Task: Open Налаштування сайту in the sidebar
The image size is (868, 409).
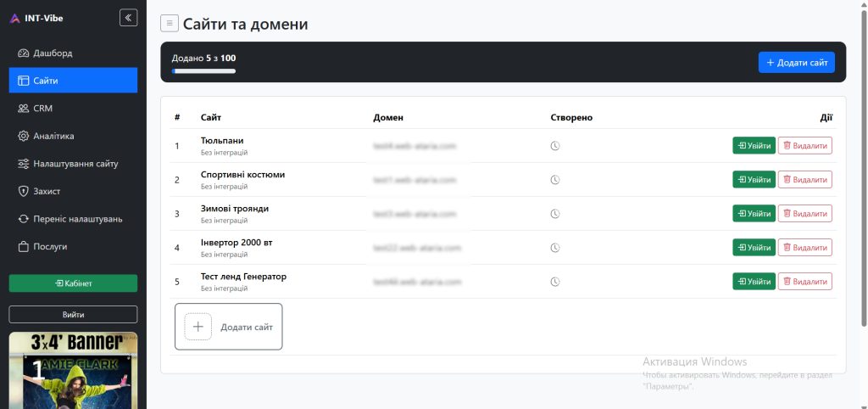Action: pos(73,164)
